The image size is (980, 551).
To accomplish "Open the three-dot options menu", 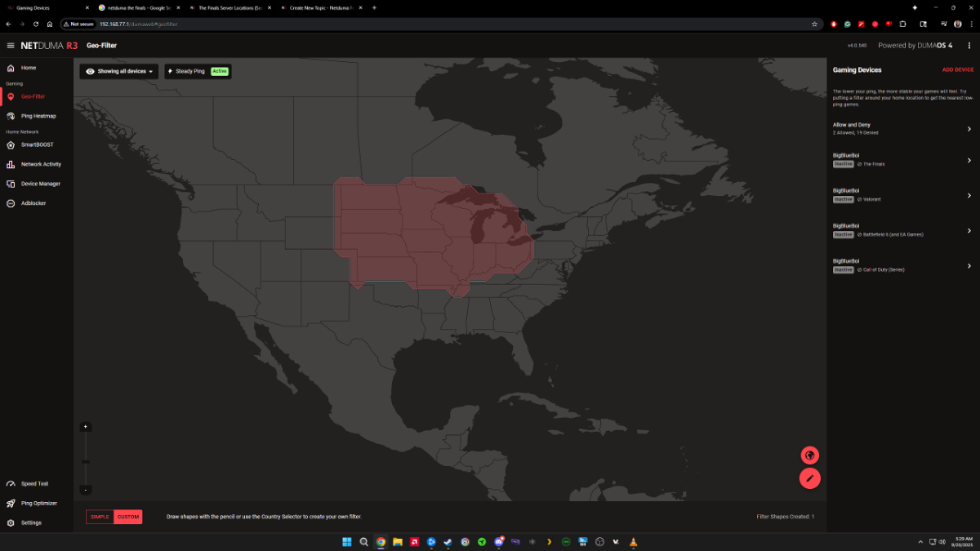I will coord(969,46).
